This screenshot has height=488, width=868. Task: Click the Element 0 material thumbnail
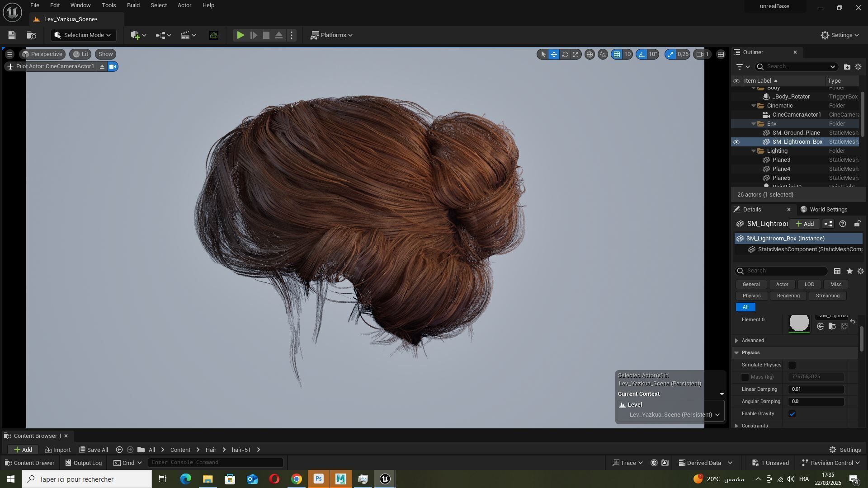tap(799, 323)
